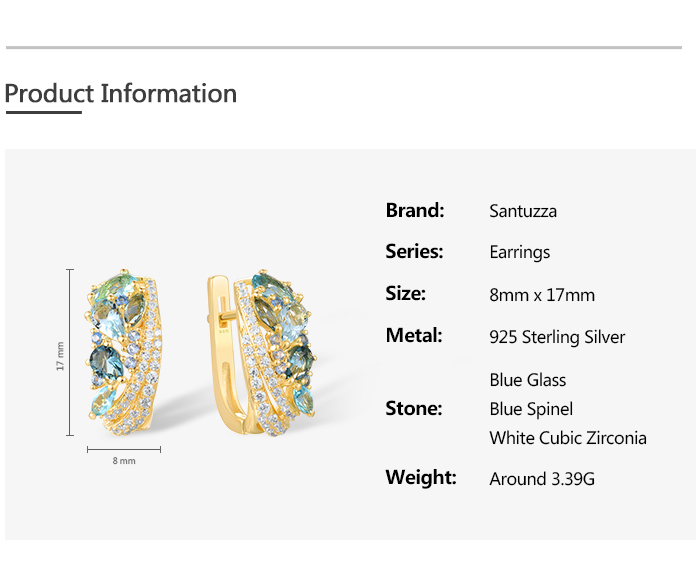The height and width of the screenshot is (588, 700).
Task: Click the Product Information heading
Action: pos(121,94)
